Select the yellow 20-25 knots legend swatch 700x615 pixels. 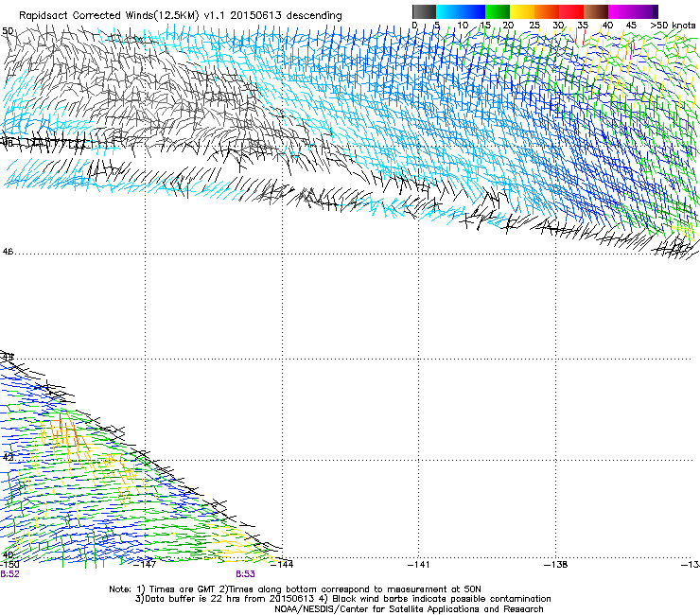522,11
